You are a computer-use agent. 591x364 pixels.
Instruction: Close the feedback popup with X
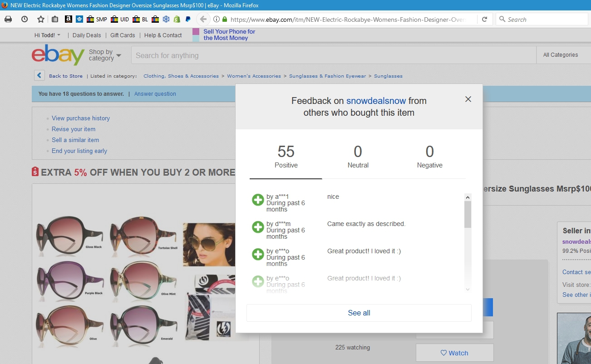[468, 99]
